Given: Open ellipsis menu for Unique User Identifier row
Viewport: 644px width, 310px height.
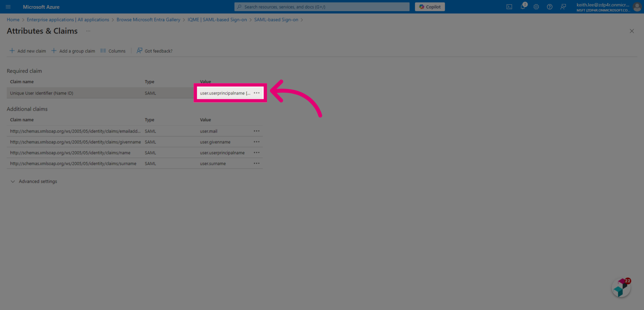Looking at the screenshot, I should 257,93.
